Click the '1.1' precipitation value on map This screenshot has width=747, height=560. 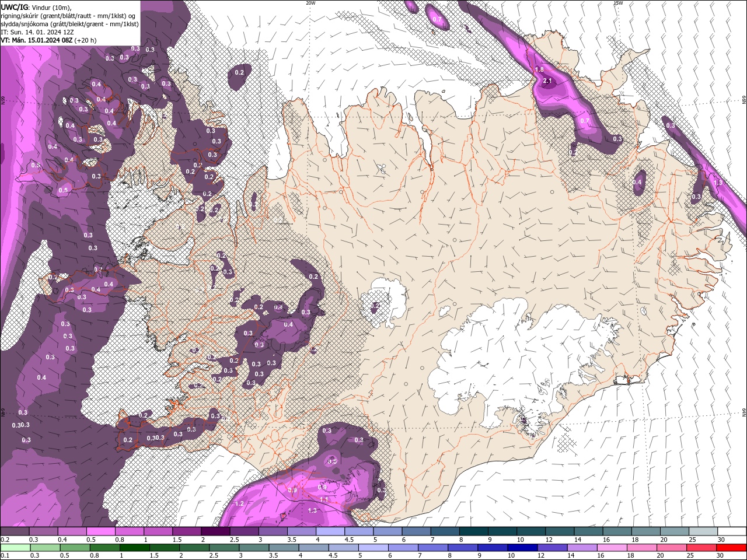point(324,500)
